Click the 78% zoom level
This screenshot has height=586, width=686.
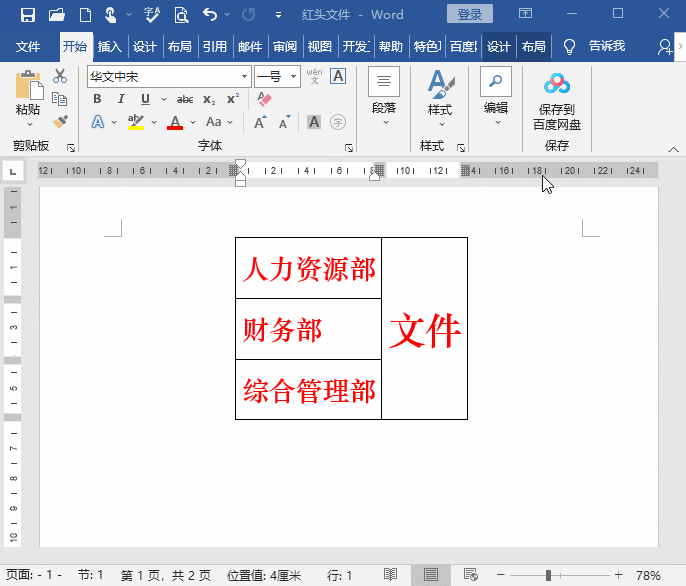coord(648,575)
